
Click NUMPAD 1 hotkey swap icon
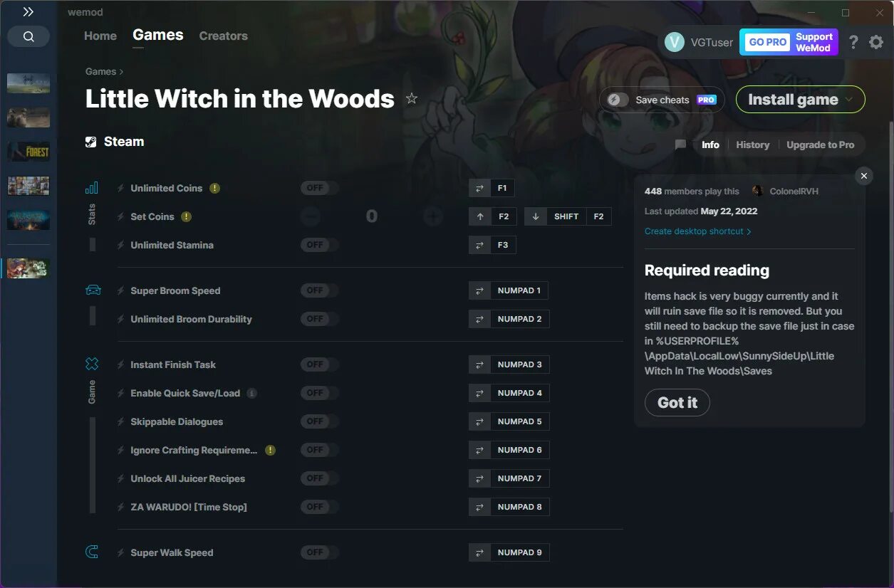(x=479, y=290)
